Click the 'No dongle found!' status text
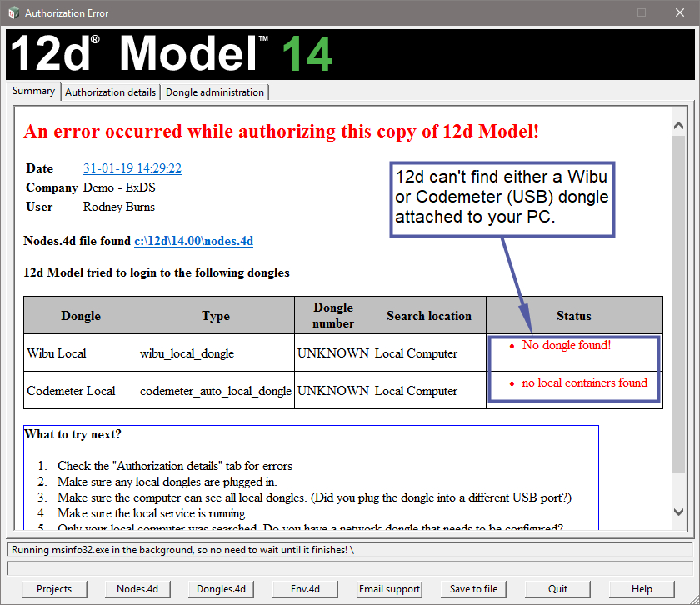Image resolution: width=700 pixels, height=605 pixels. [x=567, y=345]
